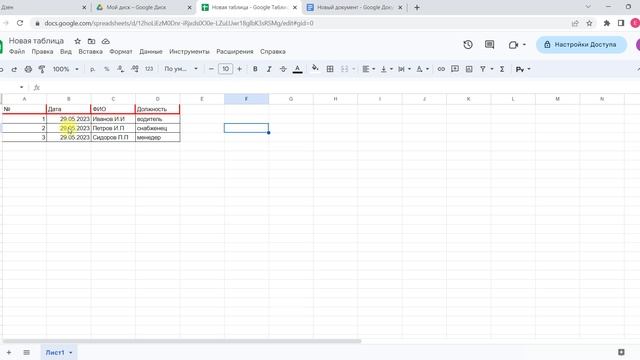Open text rotation dropdown
The image size is (640, 360).
[x=422, y=69]
